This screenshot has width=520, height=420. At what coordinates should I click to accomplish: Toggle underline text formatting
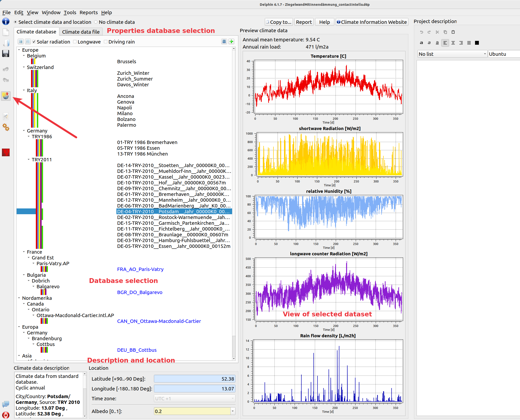click(437, 43)
